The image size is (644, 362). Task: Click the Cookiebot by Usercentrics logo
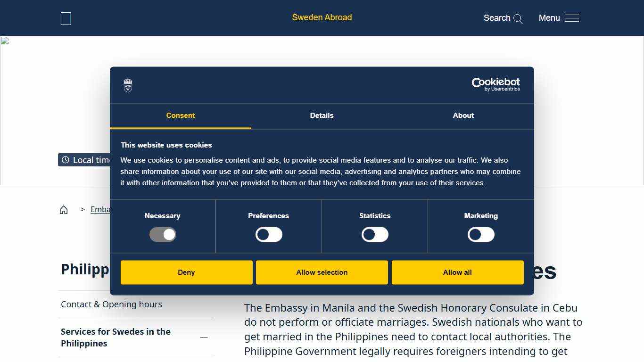495,84
